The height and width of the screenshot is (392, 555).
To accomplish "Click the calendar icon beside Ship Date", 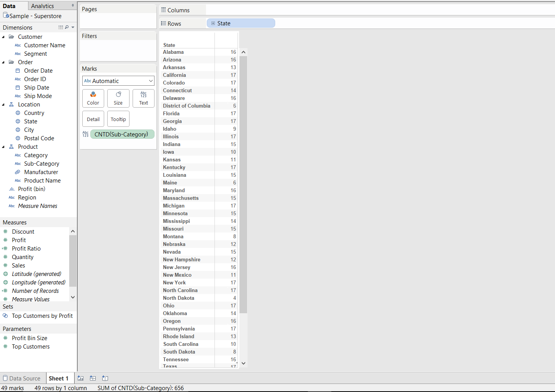I will [x=18, y=88].
